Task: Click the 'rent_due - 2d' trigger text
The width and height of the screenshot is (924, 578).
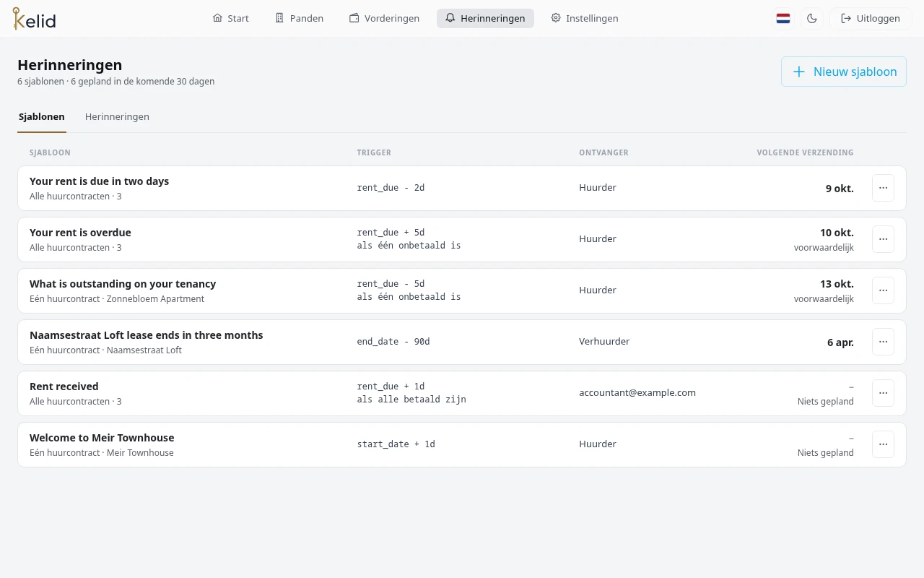Action: [x=391, y=188]
